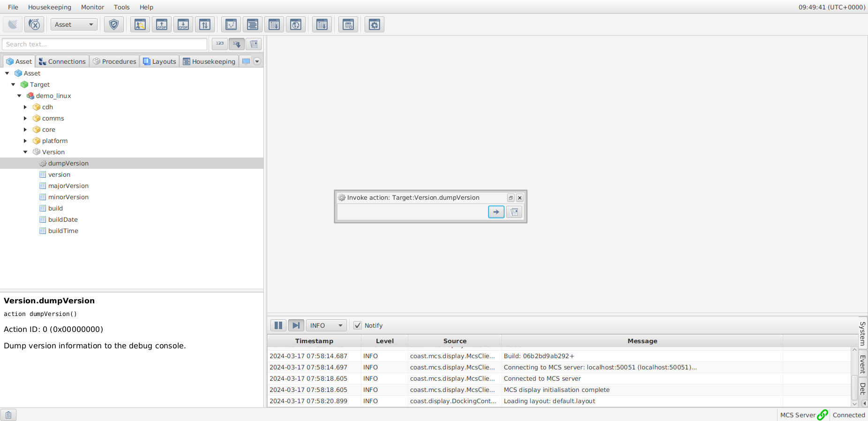Click the satellite dish connect icon

(13, 24)
